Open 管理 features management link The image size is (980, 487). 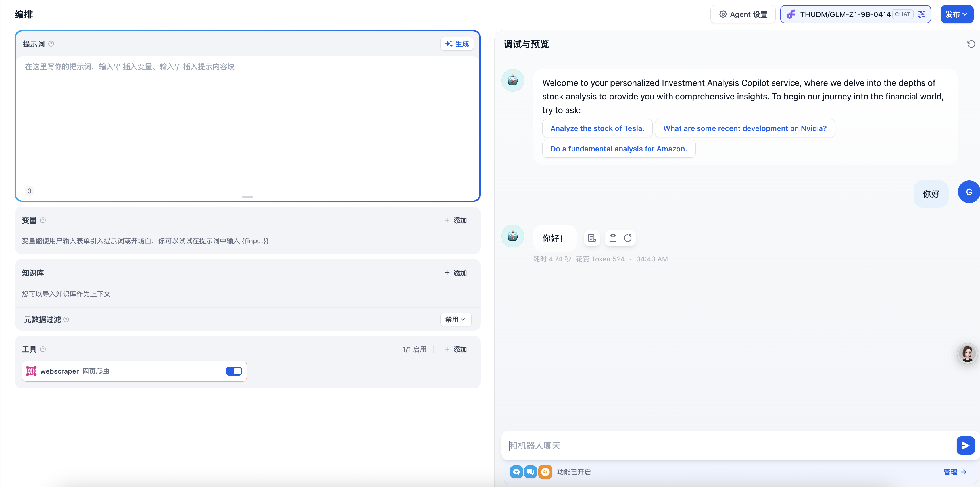[954, 472]
